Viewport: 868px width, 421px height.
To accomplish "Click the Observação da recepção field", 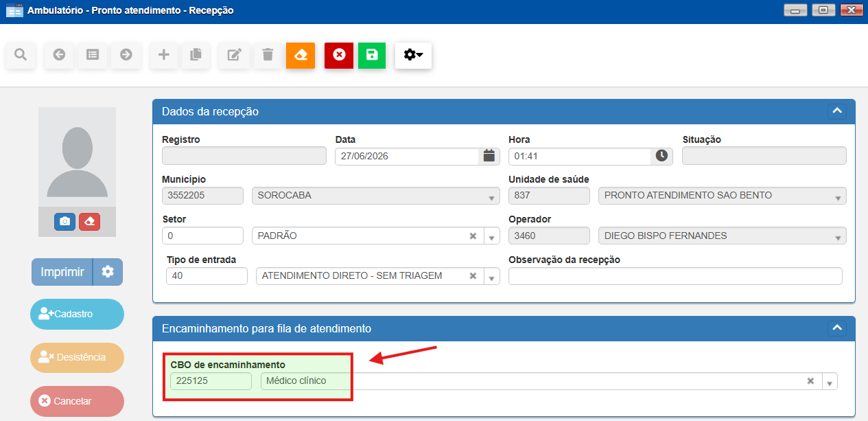I will point(675,276).
